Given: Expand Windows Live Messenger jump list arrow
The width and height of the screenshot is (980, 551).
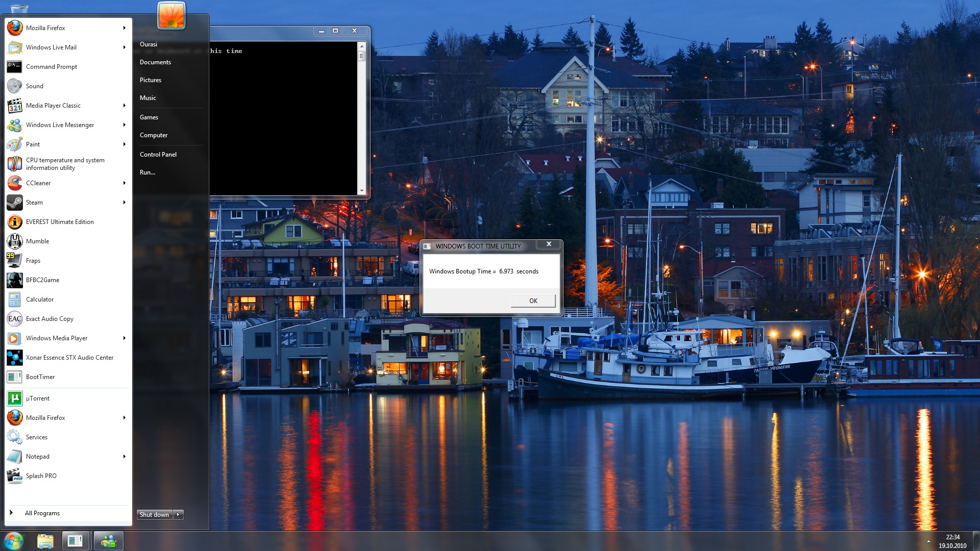Looking at the screenshot, I should tap(124, 125).
